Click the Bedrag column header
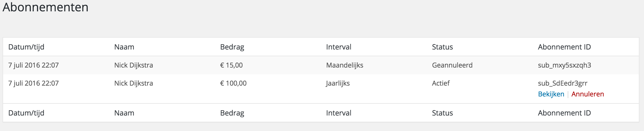The height and width of the screenshot is (131, 644). tap(232, 47)
